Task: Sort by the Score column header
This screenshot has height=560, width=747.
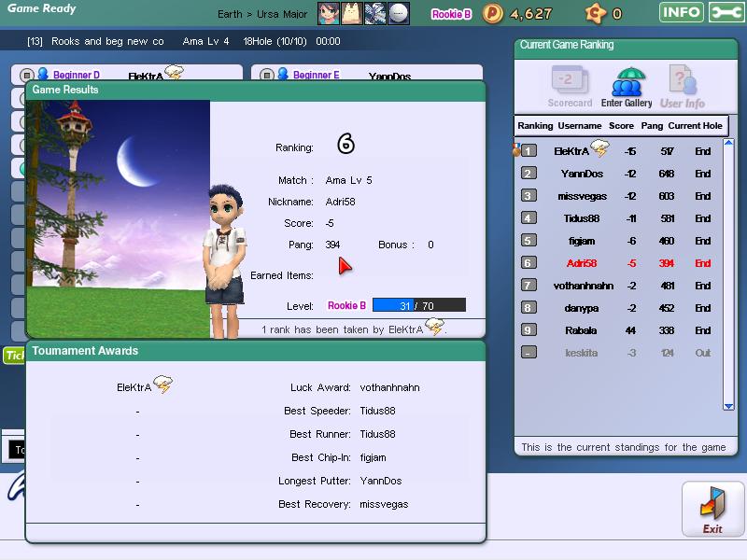Action: (621, 125)
